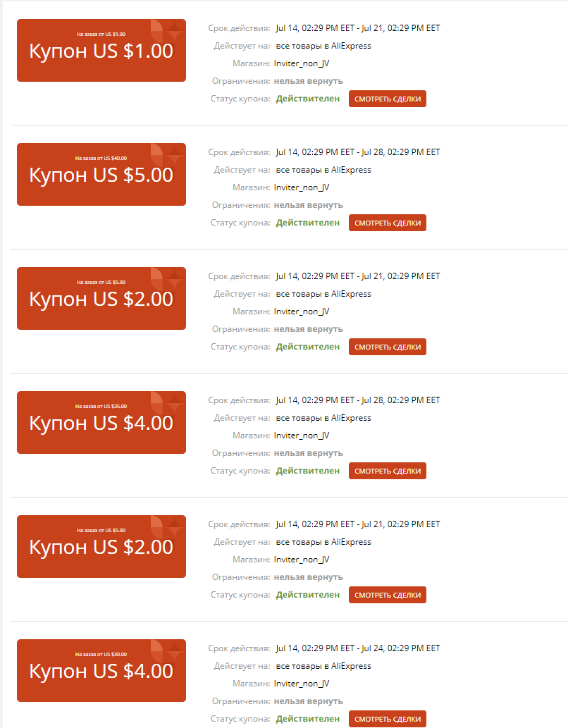This screenshot has height=728, width=568.
Task: Click На заказ от US $40.00 text
Action: (101, 159)
